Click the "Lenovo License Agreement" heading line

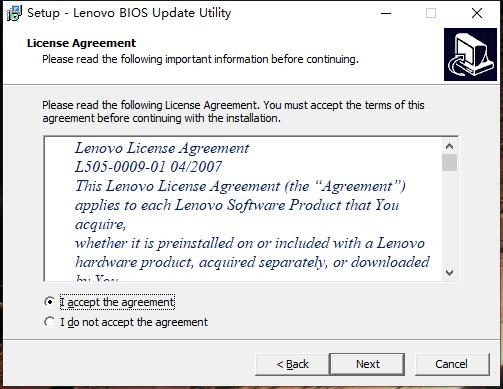[162, 148]
